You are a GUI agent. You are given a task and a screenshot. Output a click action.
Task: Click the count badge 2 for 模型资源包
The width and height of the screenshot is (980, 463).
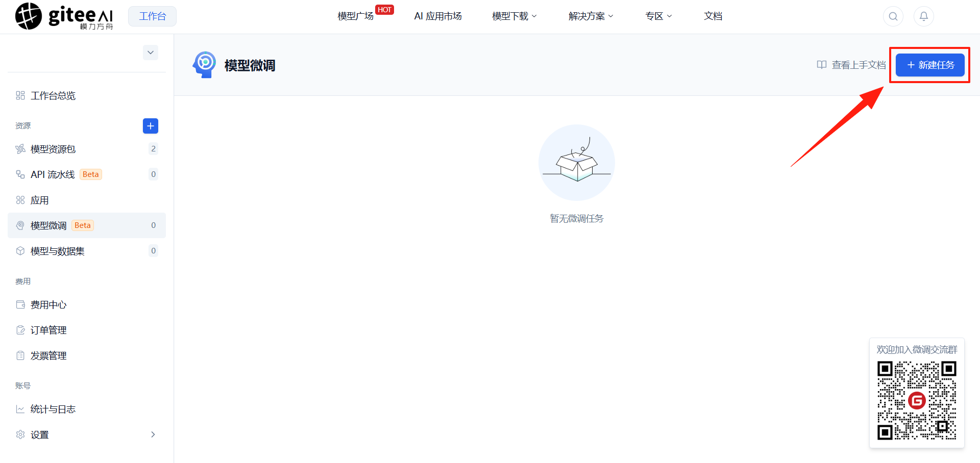point(153,149)
